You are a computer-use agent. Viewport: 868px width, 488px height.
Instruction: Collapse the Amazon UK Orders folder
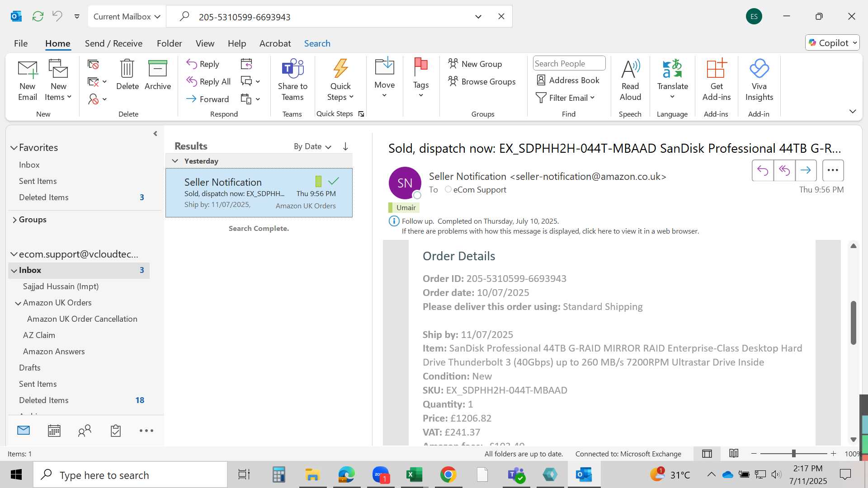coord(18,303)
